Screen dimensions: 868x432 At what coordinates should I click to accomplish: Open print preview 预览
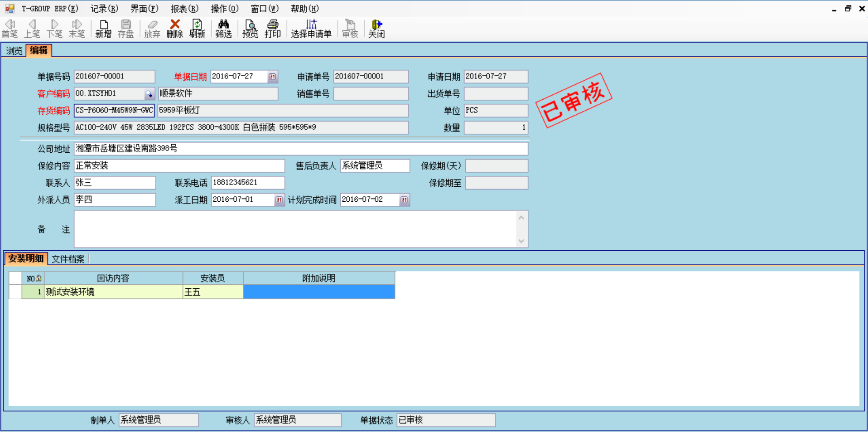[250, 29]
